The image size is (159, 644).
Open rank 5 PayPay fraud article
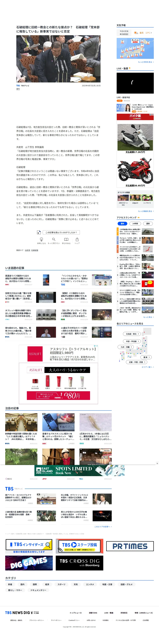[135, 266]
